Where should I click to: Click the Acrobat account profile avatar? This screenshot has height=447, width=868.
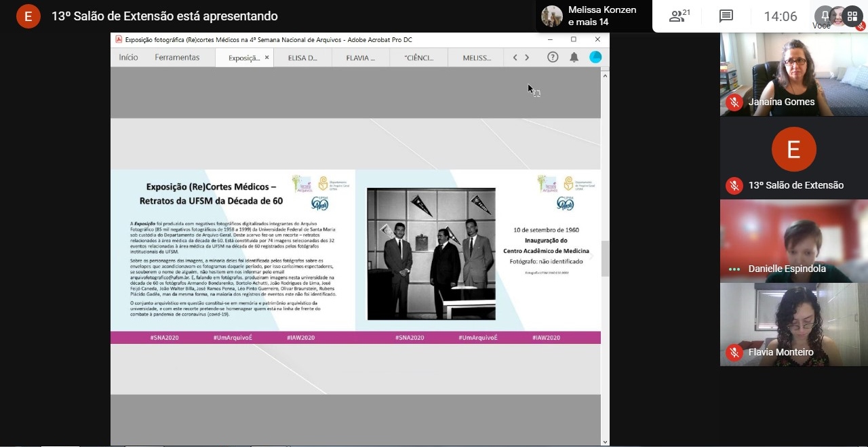[595, 58]
